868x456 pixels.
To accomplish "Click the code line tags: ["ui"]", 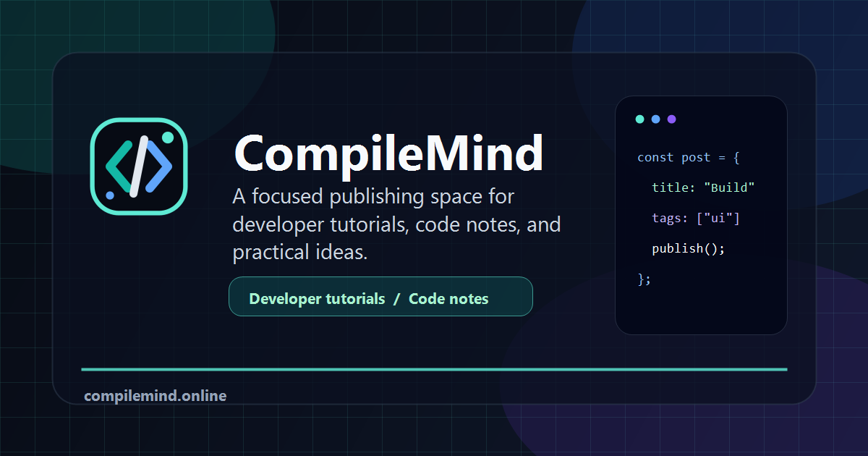I will click(x=696, y=218).
